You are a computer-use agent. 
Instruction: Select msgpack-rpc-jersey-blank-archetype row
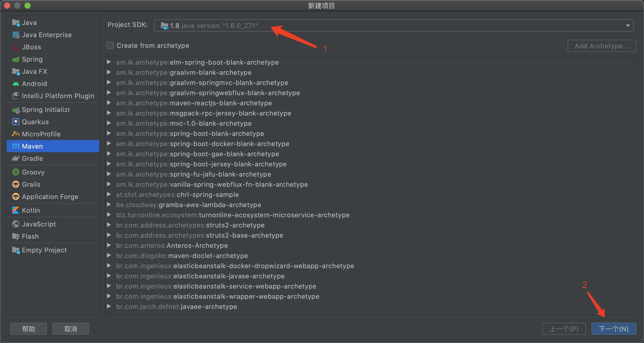tap(371, 113)
